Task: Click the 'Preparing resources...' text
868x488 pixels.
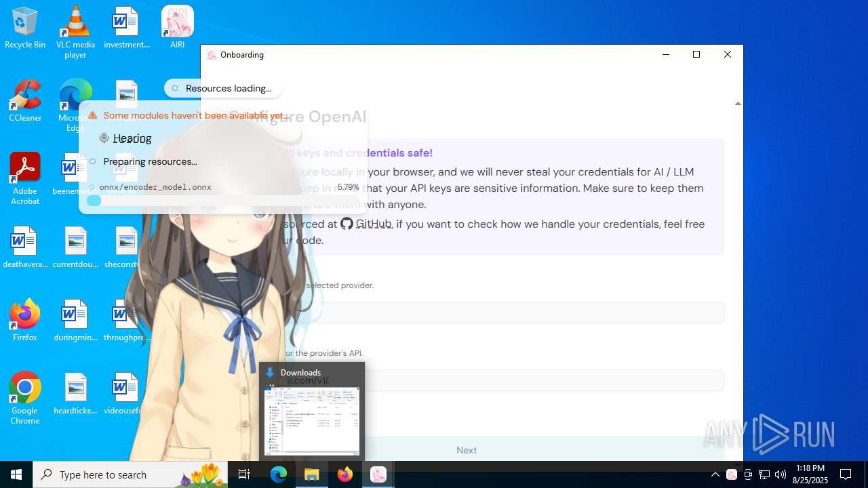Action: [x=150, y=161]
